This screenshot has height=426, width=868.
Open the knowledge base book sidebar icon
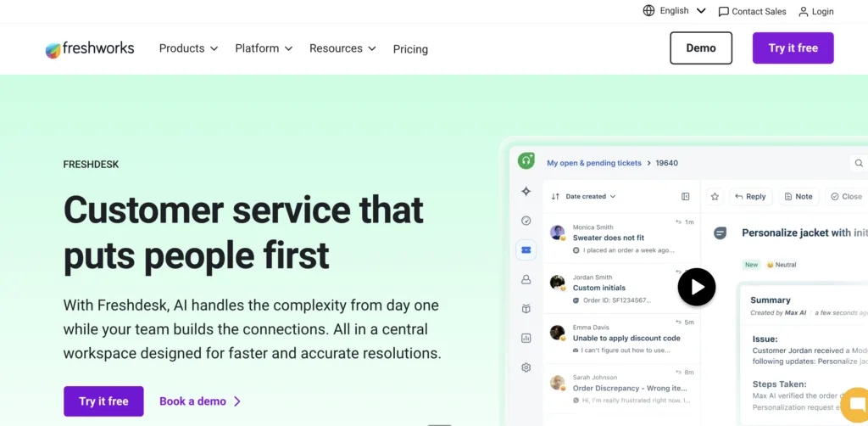(526, 309)
